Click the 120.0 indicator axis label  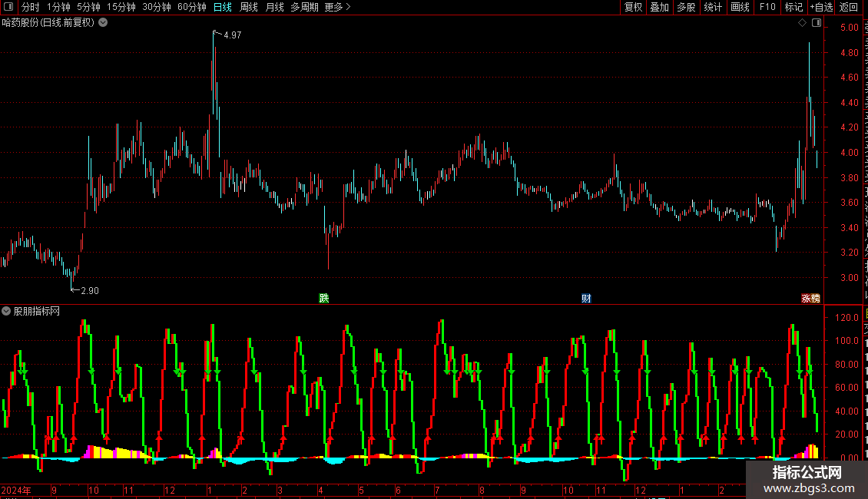click(x=847, y=318)
